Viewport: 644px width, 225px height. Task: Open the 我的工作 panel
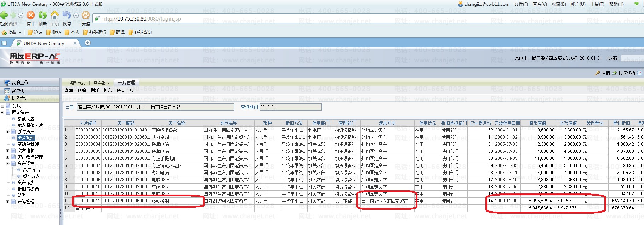tap(30, 83)
